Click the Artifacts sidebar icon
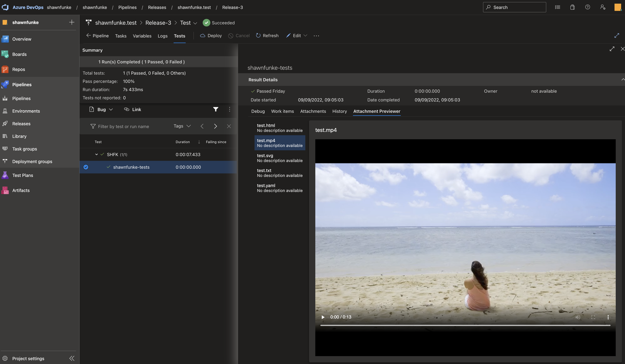This screenshot has width=625, height=364. coord(5,190)
